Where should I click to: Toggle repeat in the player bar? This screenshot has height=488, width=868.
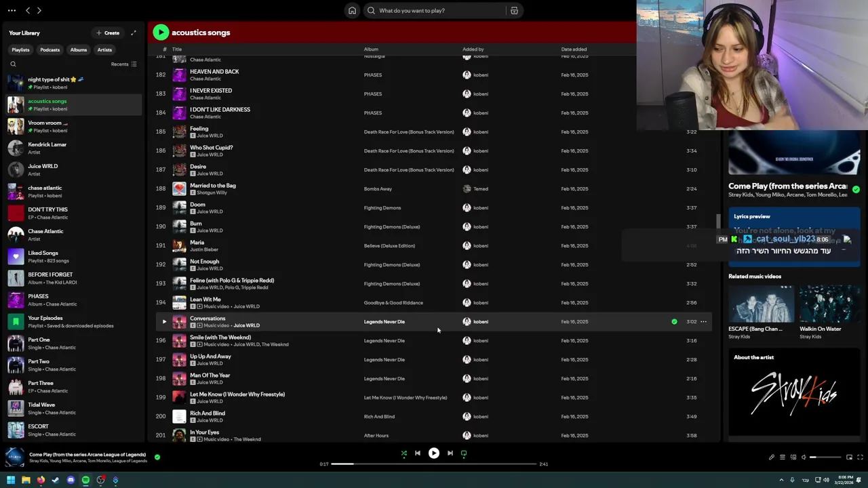pyautogui.click(x=464, y=453)
